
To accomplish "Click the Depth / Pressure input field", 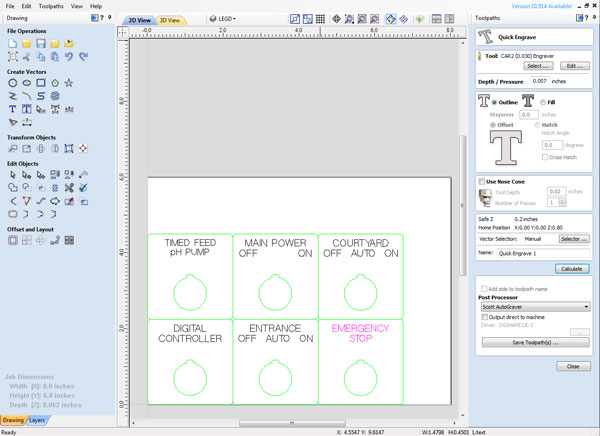I will coord(539,80).
